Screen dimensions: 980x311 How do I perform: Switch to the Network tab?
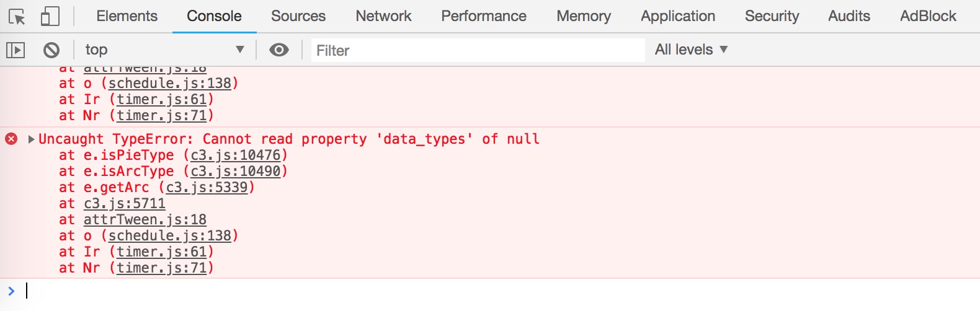tap(383, 16)
